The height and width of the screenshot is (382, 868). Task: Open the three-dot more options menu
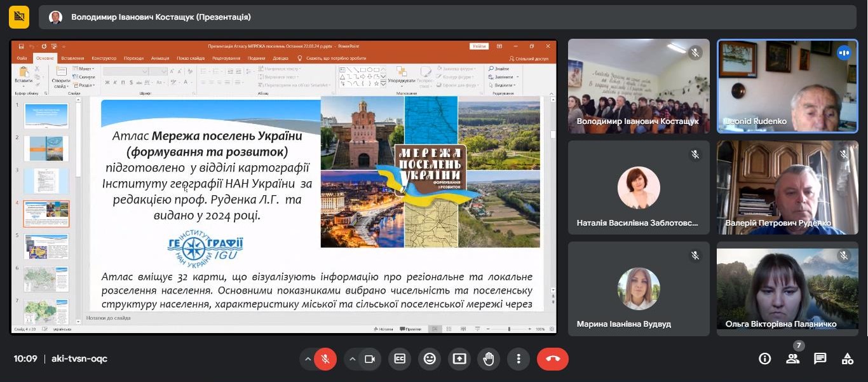point(519,359)
